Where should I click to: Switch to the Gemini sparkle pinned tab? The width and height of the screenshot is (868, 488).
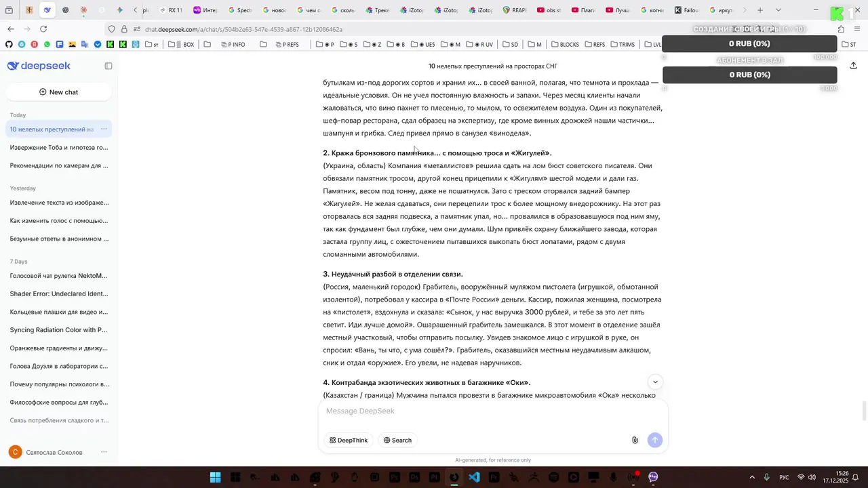pos(119,10)
